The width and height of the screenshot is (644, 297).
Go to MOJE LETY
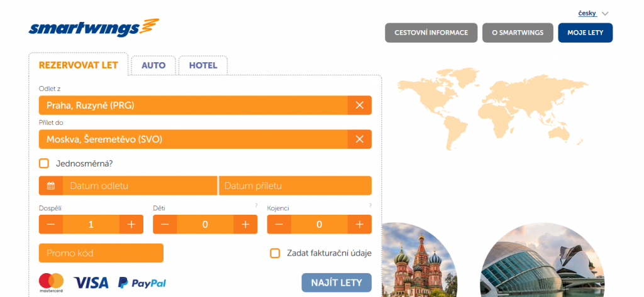586,33
